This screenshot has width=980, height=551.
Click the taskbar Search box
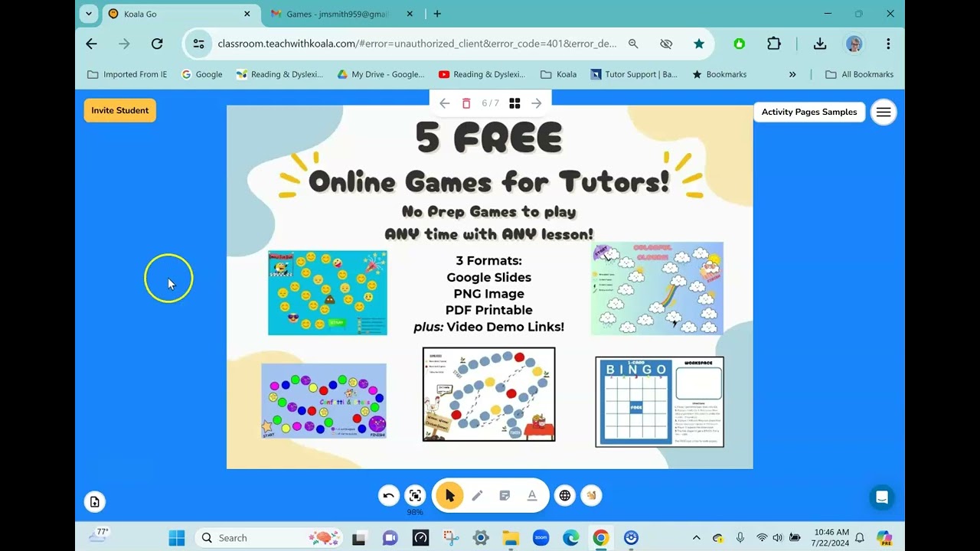tap(270, 538)
